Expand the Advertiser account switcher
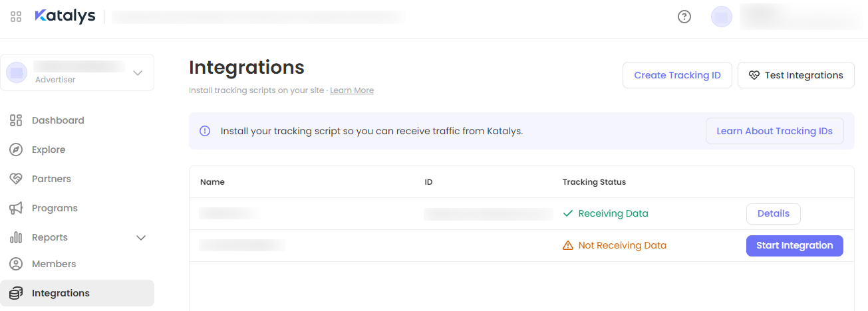868x311 pixels. click(138, 72)
